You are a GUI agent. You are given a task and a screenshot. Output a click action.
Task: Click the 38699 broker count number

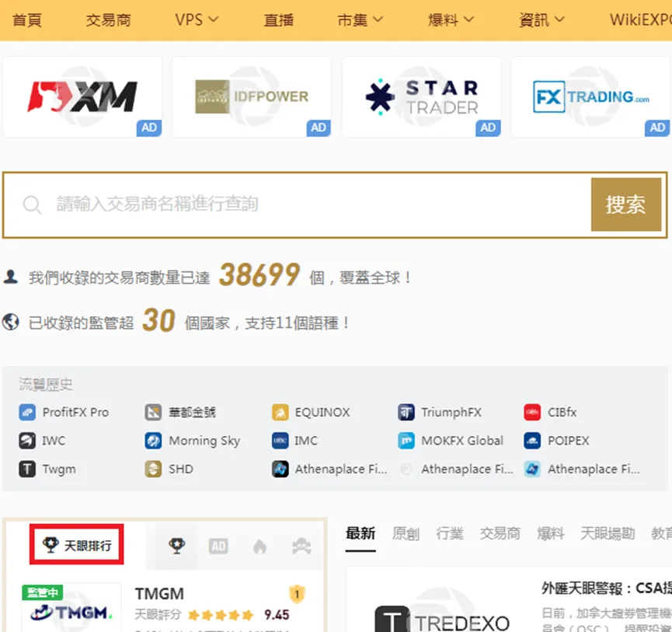point(259,275)
